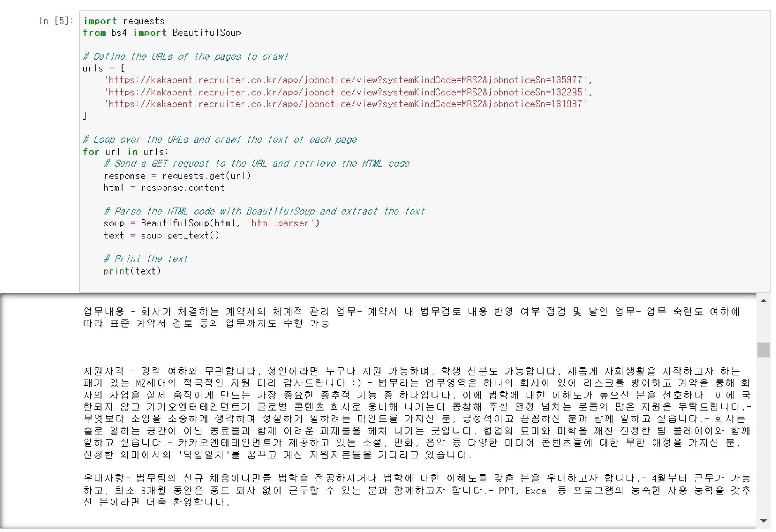Click the URL ending in jobnoticeSn=131937
This screenshot has height=532, width=776.
(x=345, y=104)
